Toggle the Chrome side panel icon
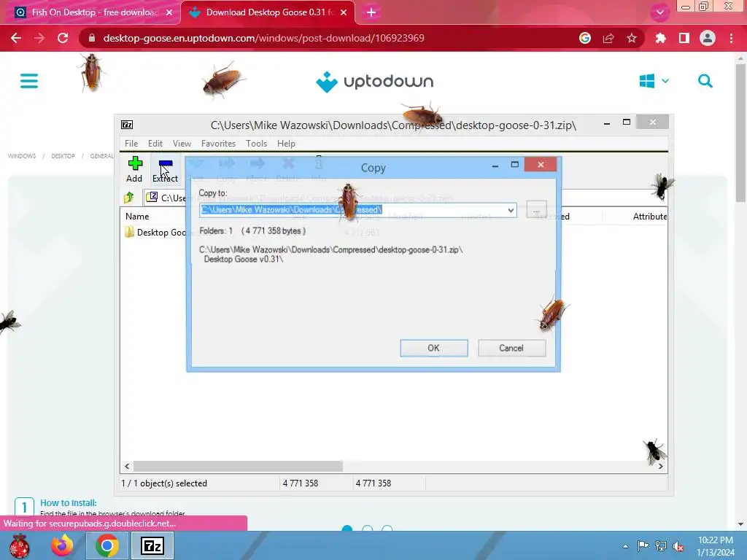Viewport: 747px width, 560px height. point(684,38)
